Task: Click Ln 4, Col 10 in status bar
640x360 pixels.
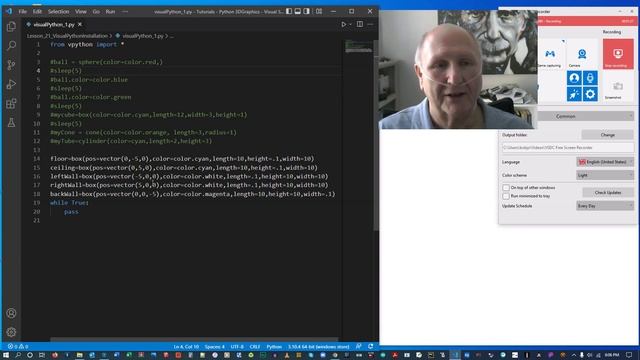Action: click(x=186, y=347)
